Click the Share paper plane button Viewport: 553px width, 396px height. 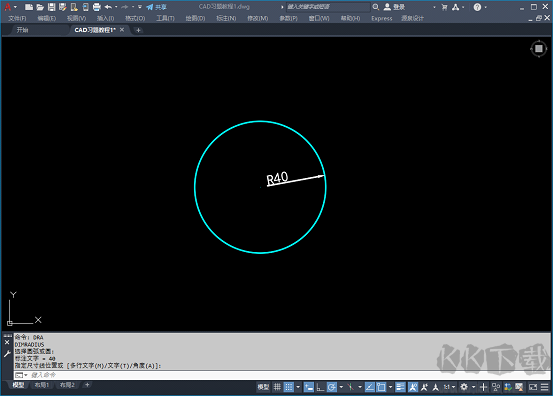156,7
